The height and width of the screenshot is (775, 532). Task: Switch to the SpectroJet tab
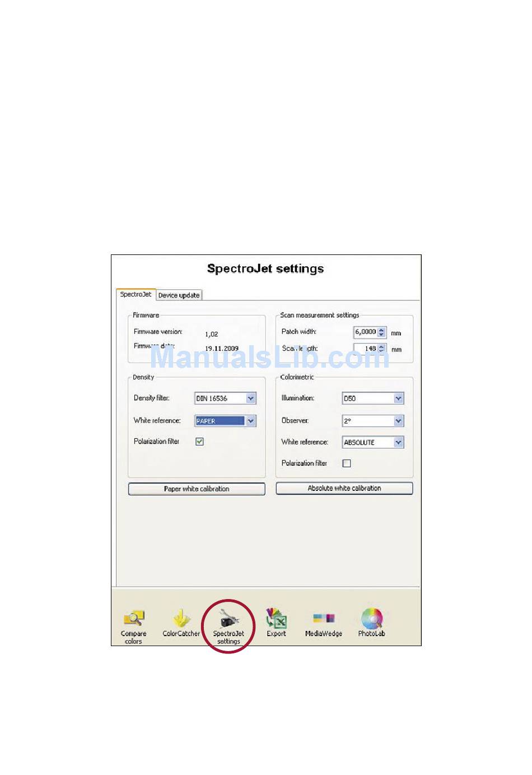(x=136, y=294)
